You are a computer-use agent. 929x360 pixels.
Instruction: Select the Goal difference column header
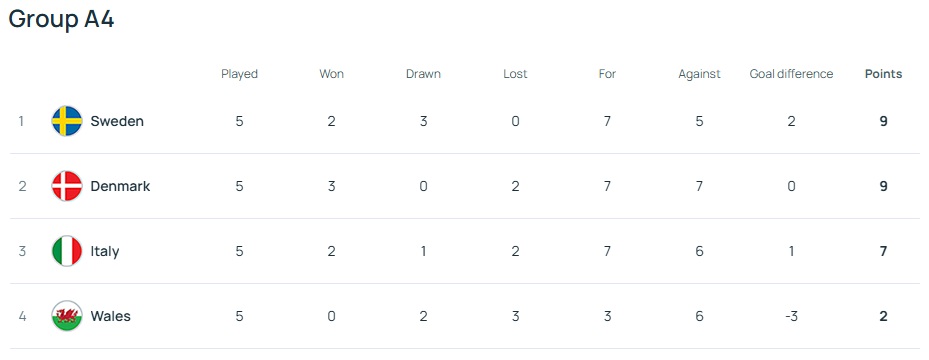tap(792, 74)
